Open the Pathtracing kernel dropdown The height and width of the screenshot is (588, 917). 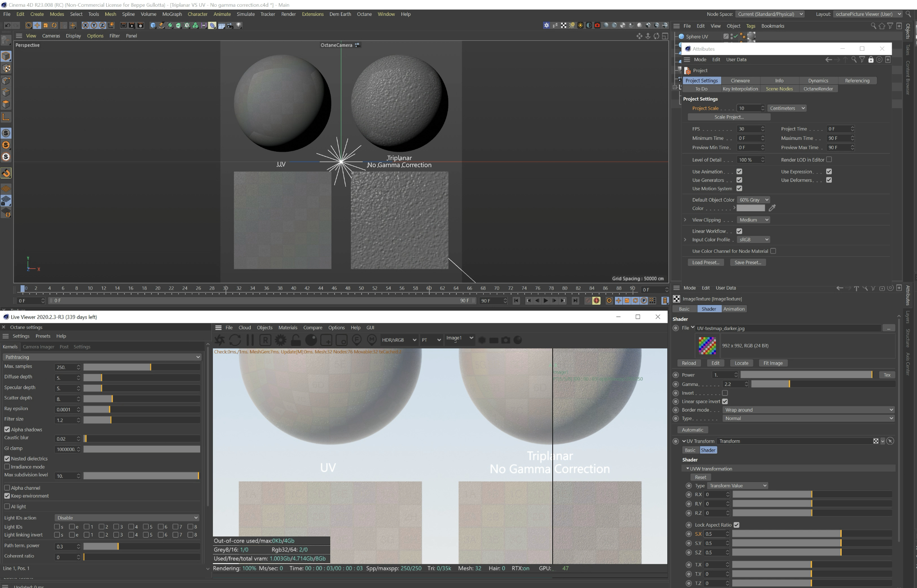tap(102, 357)
